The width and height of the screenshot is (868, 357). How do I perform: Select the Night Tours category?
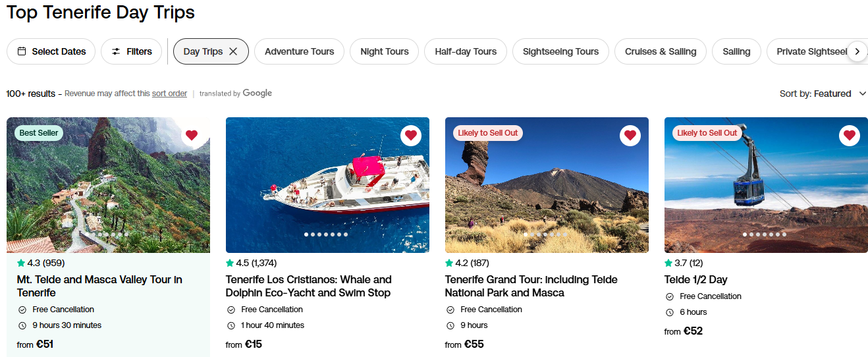pos(385,51)
